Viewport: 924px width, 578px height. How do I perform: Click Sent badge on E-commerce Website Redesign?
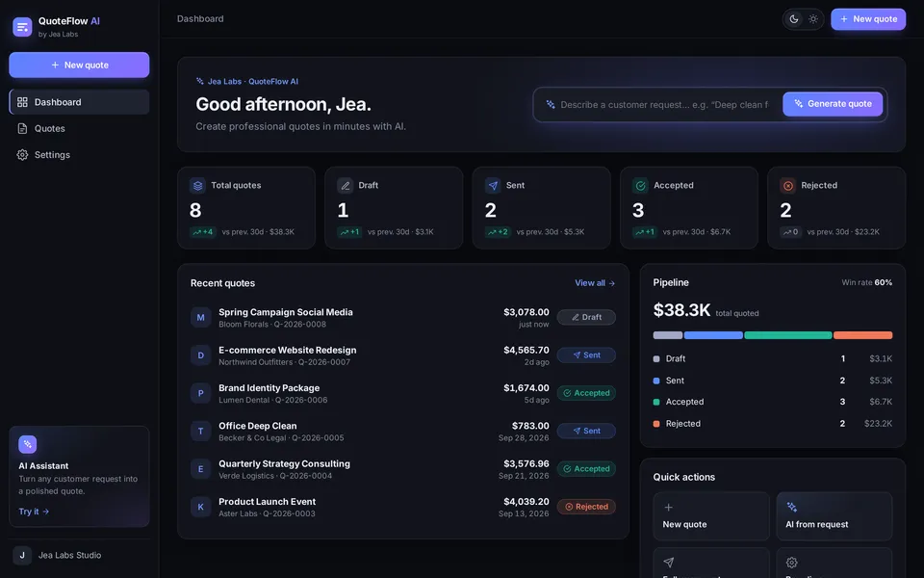(586, 355)
